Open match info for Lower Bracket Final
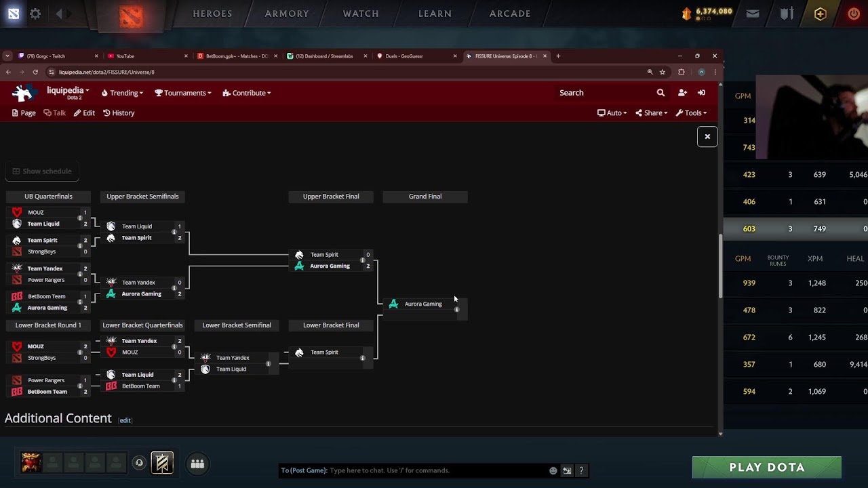Viewport: 868px width, 488px height. [363, 358]
